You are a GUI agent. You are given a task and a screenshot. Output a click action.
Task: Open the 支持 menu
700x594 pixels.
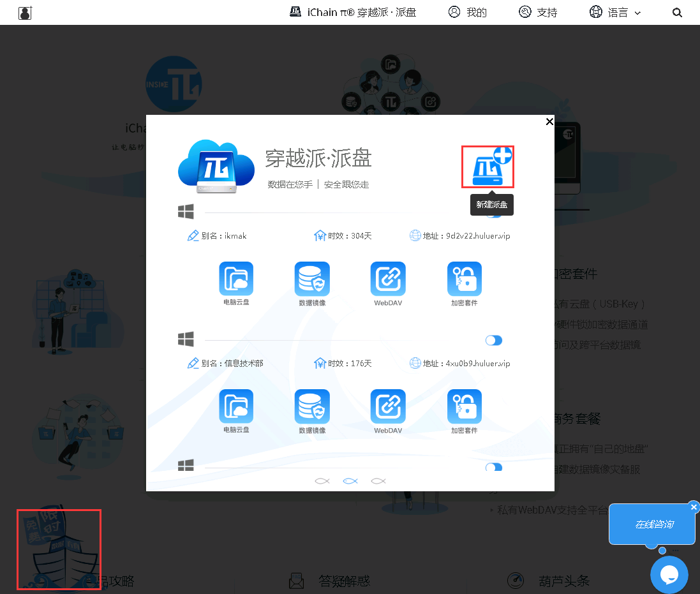click(x=538, y=12)
